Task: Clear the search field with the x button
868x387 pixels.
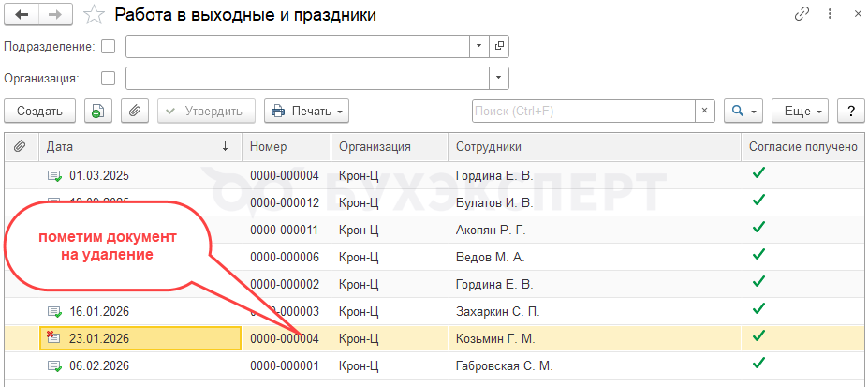Action: pos(705,111)
